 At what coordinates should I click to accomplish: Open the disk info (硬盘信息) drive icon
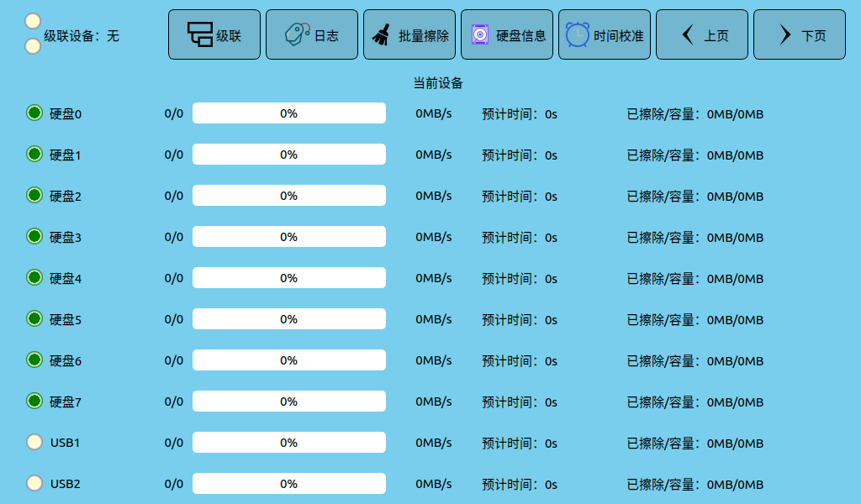tap(480, 35)
